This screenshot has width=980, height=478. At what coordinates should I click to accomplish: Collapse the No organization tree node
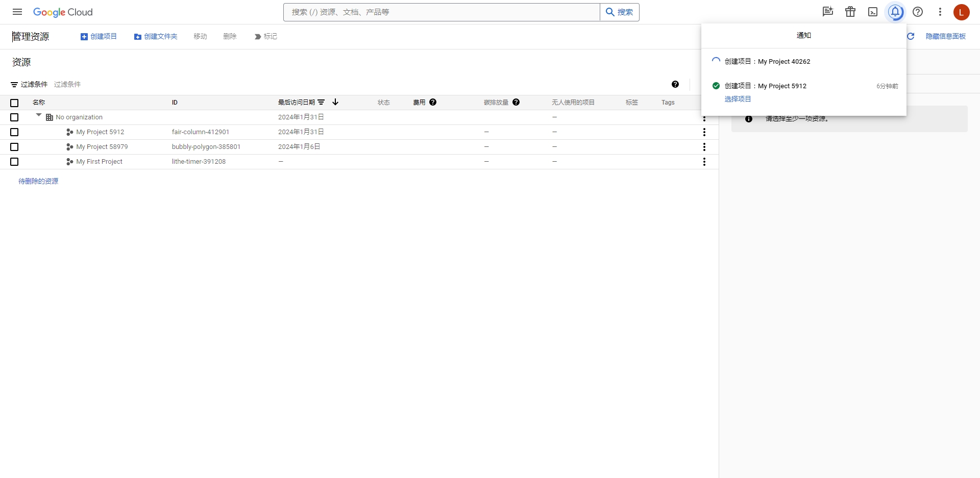tap(39, 115)
